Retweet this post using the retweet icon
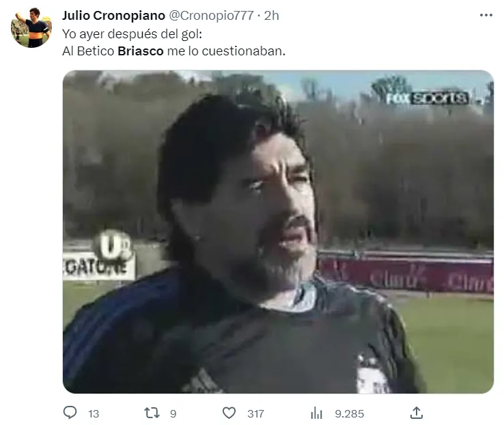The width and height of the screenshot is (504, 425). click(x=152, y=413)
